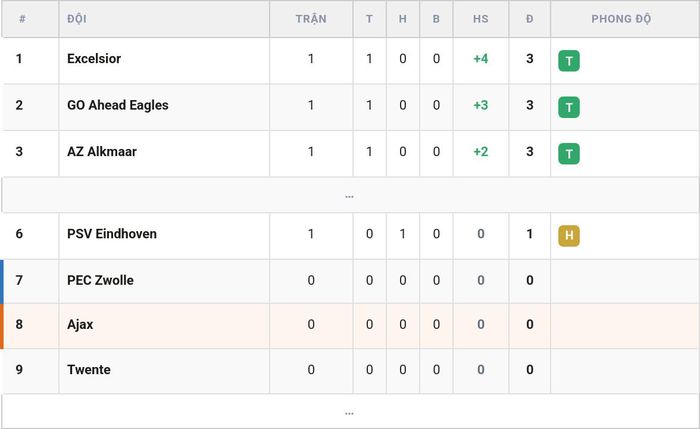The width and height of the screenshot is (700, 429).
Task: Expand hidden rows below Twente
Action: point(350,412)
